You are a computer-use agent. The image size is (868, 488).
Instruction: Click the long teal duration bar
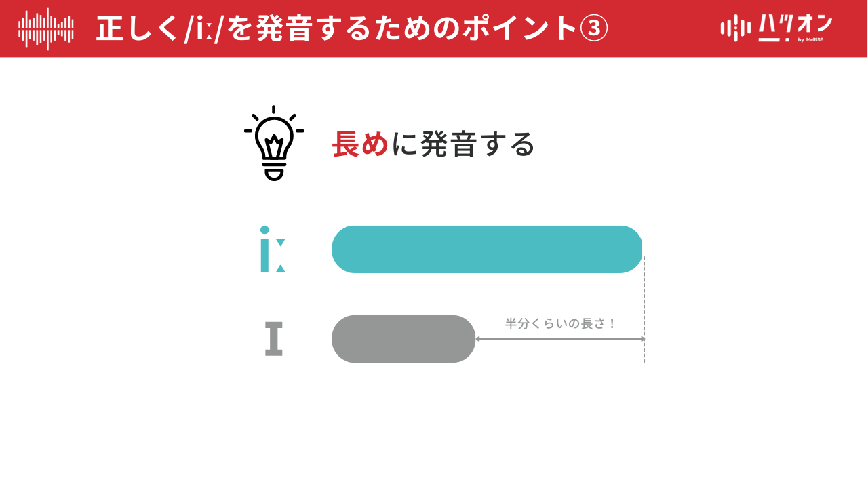point(487,249)
